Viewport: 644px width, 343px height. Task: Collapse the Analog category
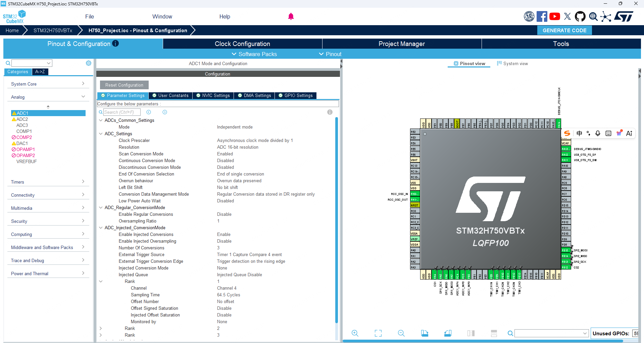[48, 97]
